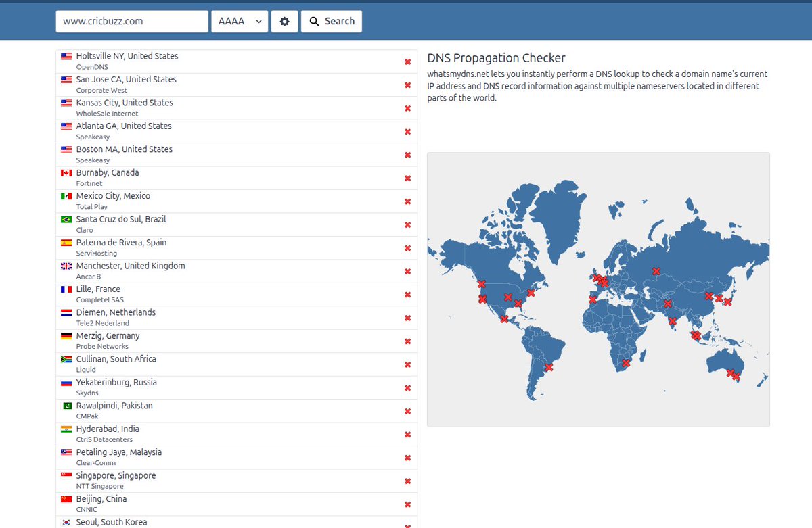Click the red X status for Beijing, China
Screen dimensions: 812x528
407,505
